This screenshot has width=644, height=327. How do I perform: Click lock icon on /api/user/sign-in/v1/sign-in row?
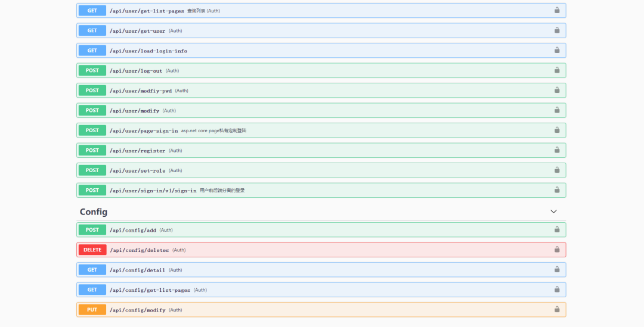557,189
